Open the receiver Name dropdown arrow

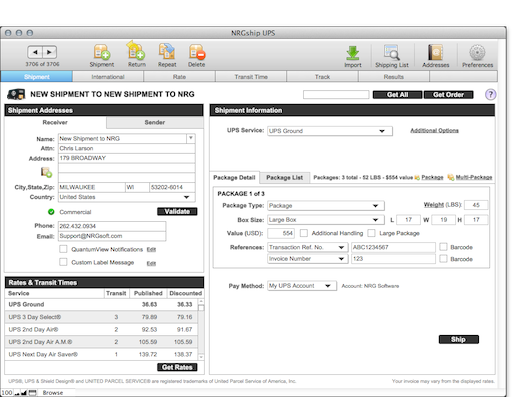[191, 138]
